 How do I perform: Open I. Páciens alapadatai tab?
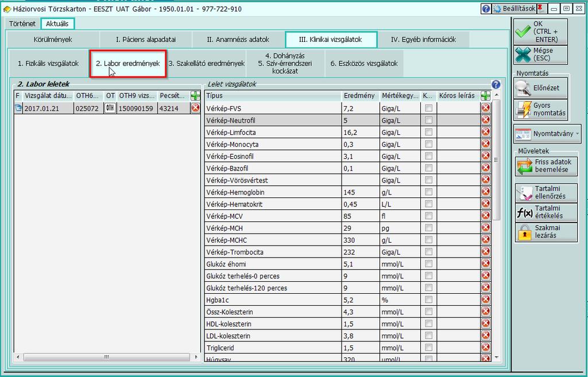(145, 40)
